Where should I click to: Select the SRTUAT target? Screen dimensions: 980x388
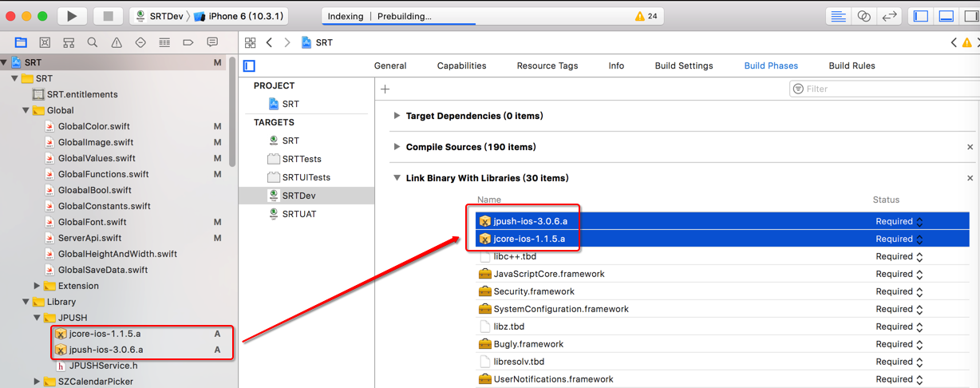[299, 214]
